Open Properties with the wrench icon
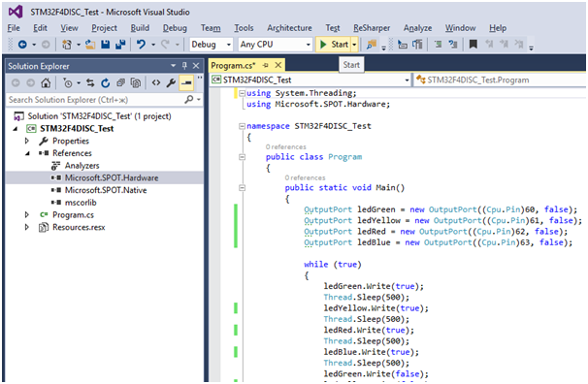 coord(171,82)
